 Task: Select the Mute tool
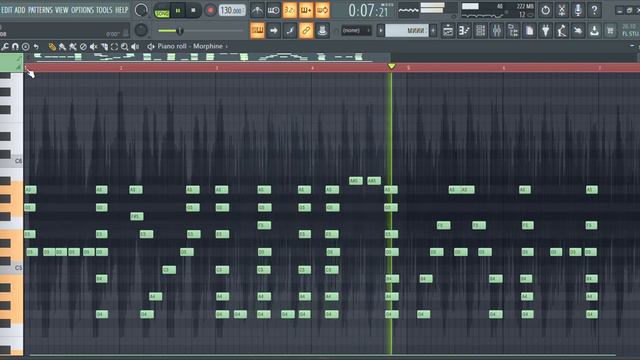93,47
